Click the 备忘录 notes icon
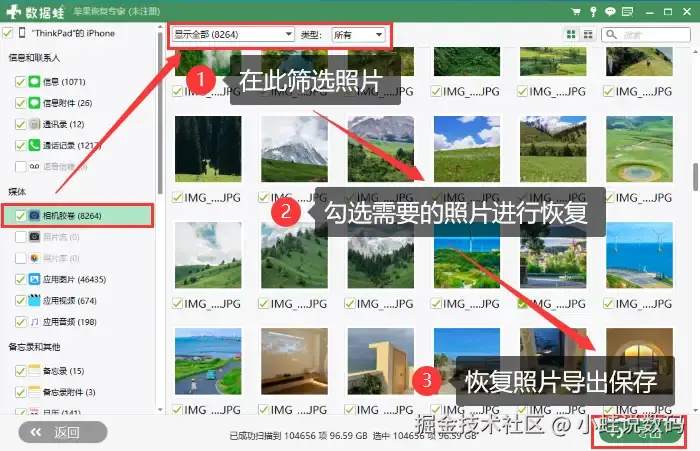This screenshot has width=700, height=451. [34, 371]
